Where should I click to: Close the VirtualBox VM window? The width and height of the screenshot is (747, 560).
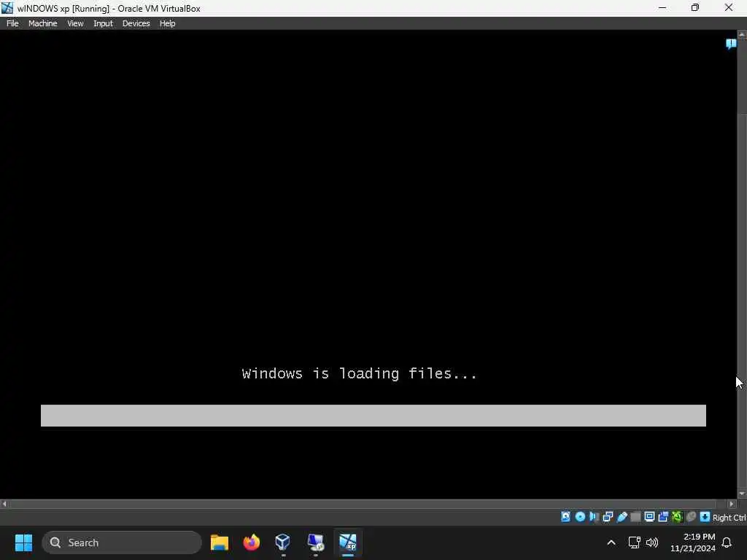(729, 8)
